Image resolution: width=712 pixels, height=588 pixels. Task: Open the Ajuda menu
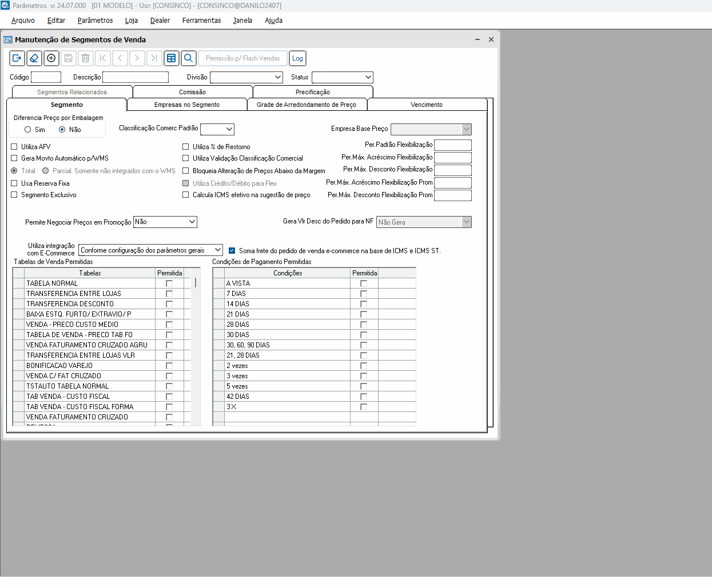click(x=273, y=20)
